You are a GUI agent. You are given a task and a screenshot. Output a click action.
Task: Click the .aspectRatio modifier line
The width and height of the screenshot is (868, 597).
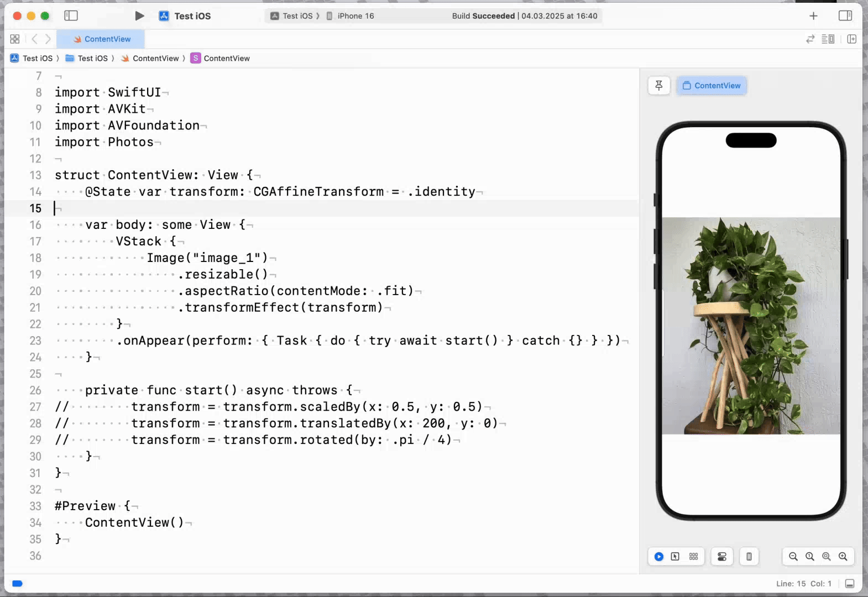(x=296, y=291)
